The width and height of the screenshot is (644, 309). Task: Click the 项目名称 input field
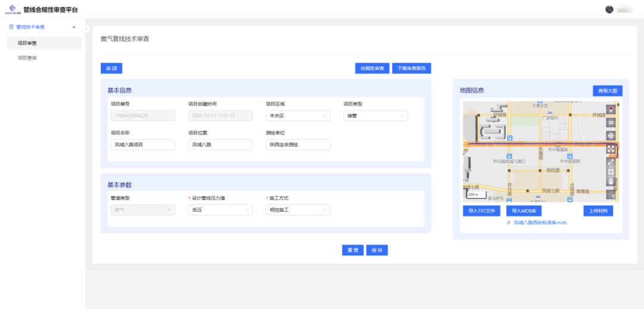(143, 144)
